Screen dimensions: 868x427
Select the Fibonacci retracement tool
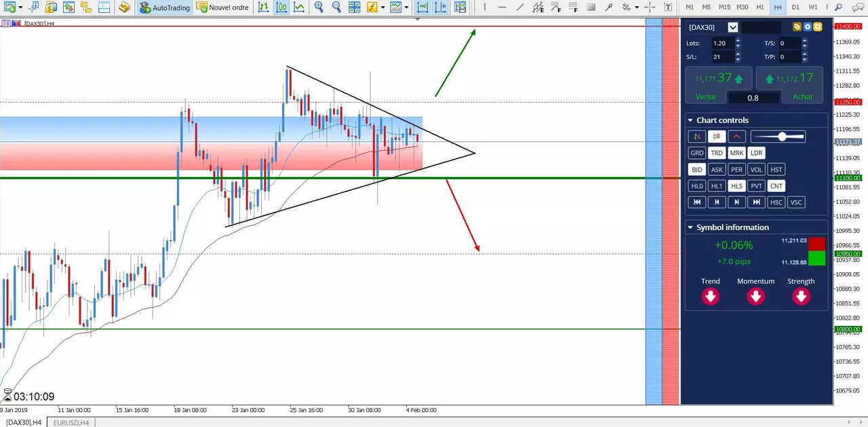pyautogui.click(x=555, y=7)
